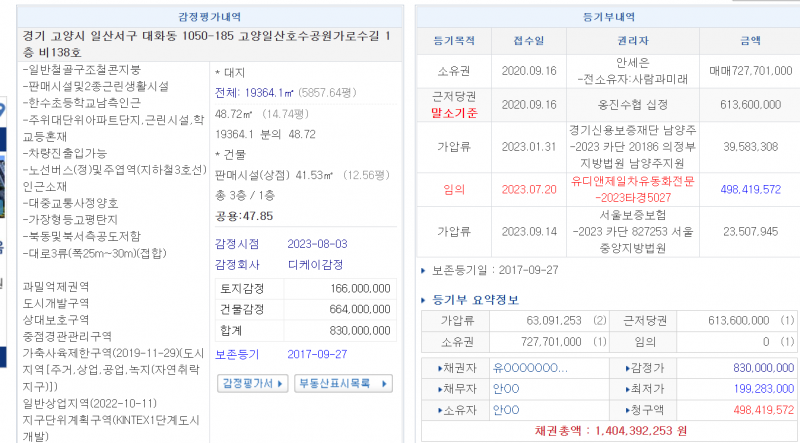The image size is (800, 443).
Task: Select the 금액 column header
Action: [751, 41]
